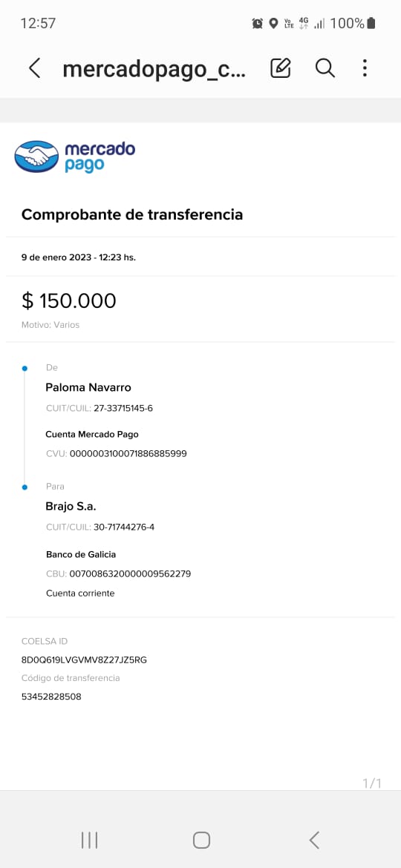Tap the Comprobante de transferencia heading

[132, 214]
